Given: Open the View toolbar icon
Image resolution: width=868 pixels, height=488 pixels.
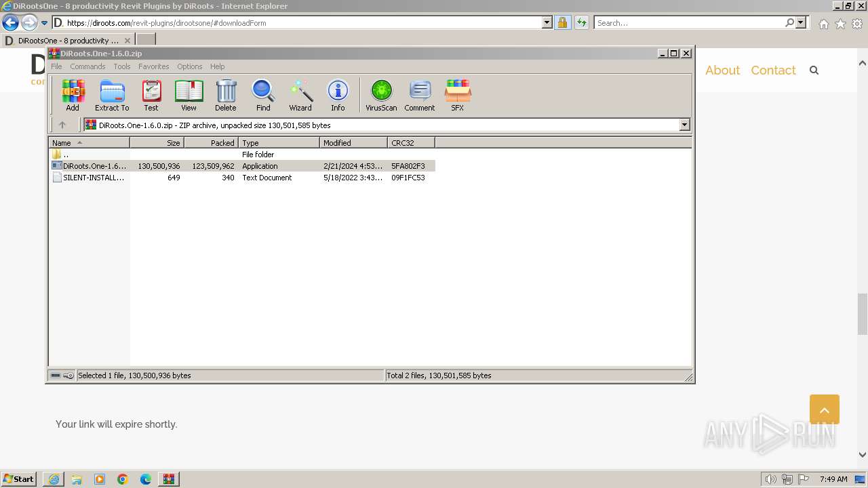Looking at the screenshot, I should tap(189, 95).
